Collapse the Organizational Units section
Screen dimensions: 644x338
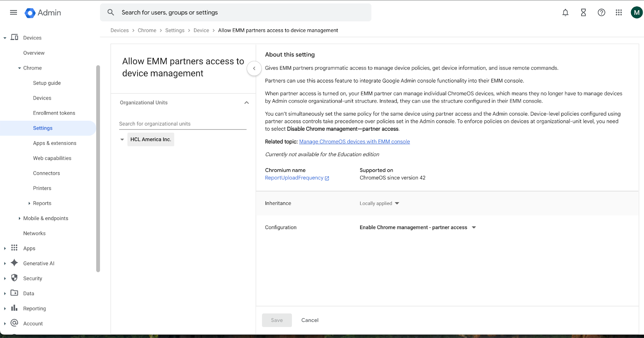(x=246, y=103)
